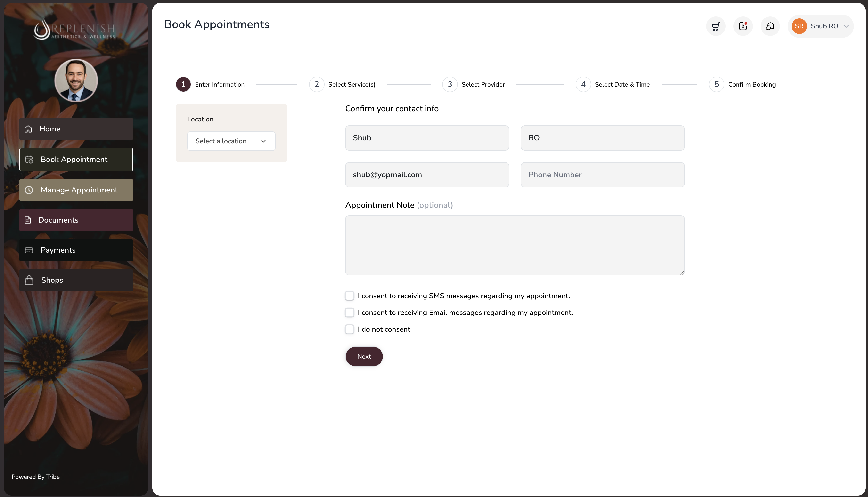Open the 'Select a location' dropdown
868x497 pixels.
(x=231, y=141)
